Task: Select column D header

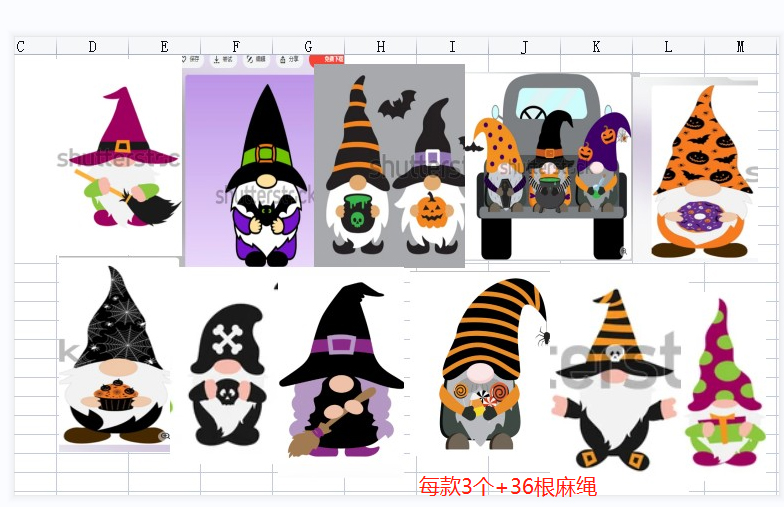Action: (92, 47)
